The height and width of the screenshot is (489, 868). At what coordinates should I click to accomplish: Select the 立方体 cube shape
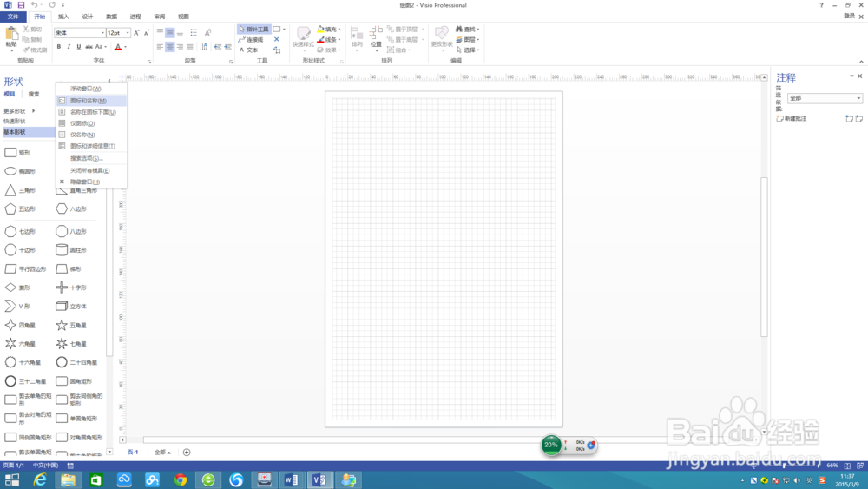point(71,307)
